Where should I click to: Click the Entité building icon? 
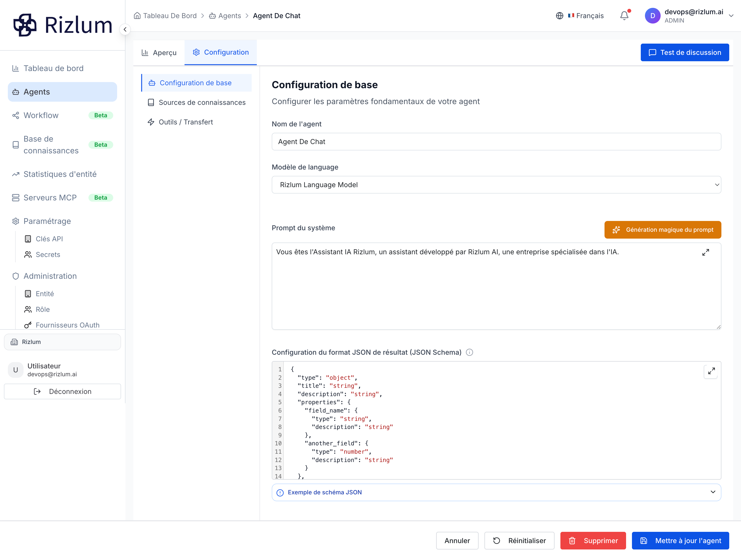[x=28, y=294]
